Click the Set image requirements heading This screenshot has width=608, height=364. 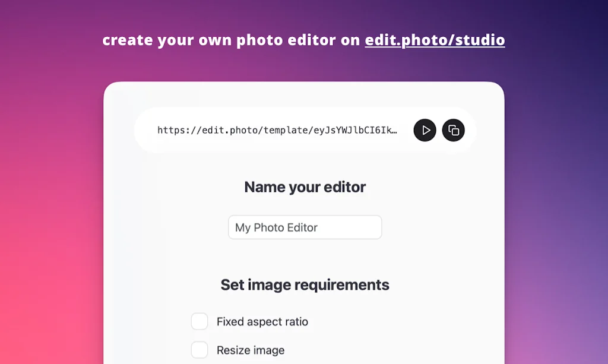tap(305, 284)
